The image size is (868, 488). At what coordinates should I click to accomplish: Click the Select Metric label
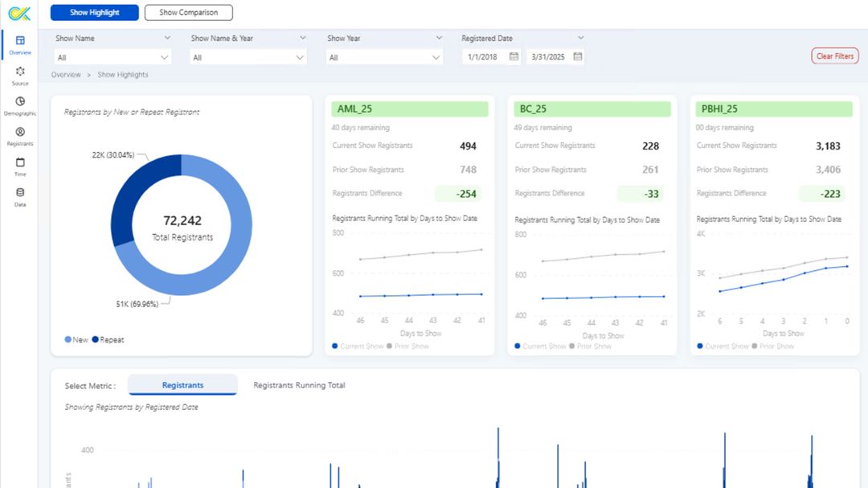click(90, 386)
